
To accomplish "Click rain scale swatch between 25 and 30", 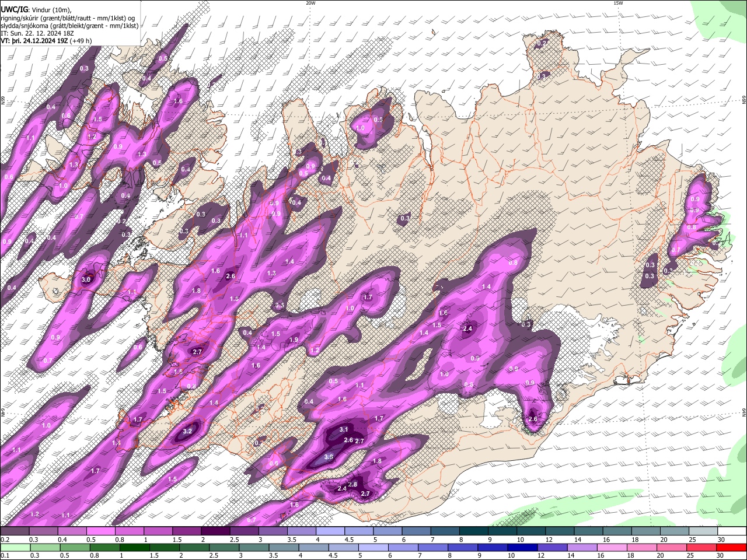I will 703,548.
